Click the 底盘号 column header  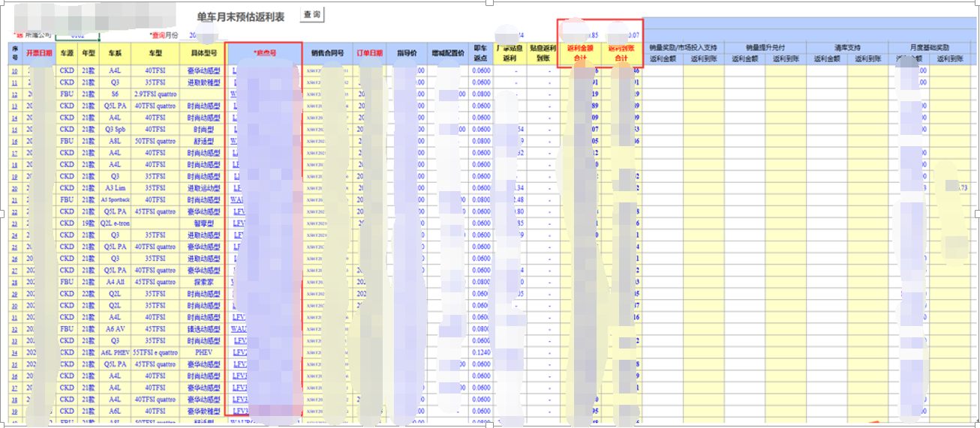click(264, 53)
